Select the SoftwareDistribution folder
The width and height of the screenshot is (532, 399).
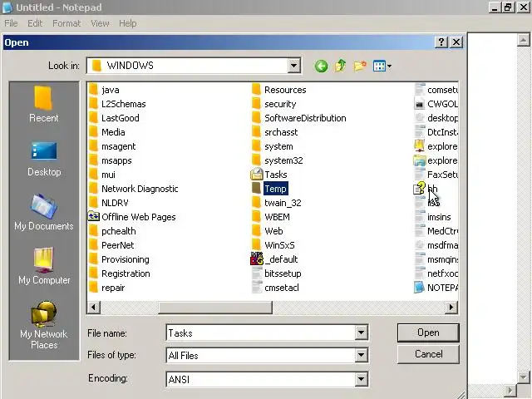click(x=298, y=118)
